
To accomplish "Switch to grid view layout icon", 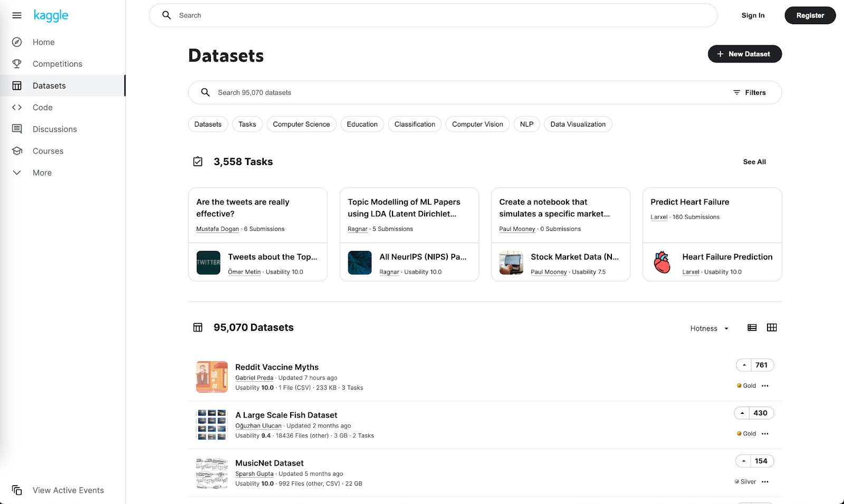I will [772, 328].
